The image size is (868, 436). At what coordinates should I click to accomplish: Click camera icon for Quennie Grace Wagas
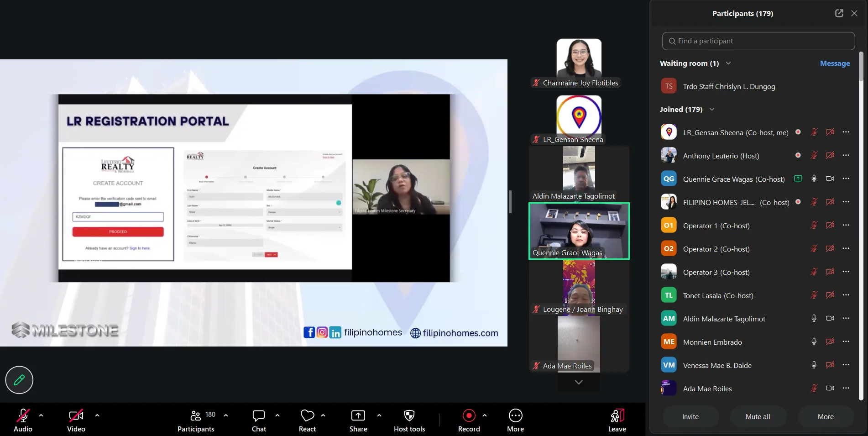point(830,179)
